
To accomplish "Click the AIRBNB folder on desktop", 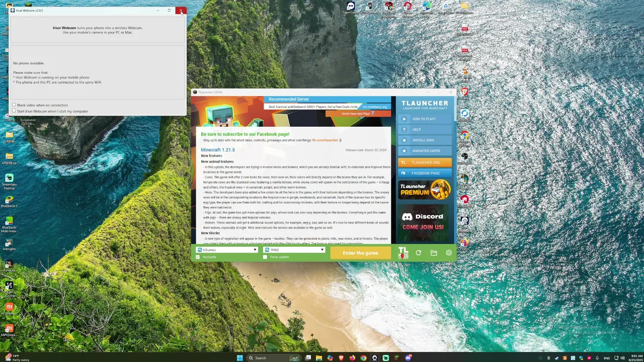I will [x=9, y=137].
